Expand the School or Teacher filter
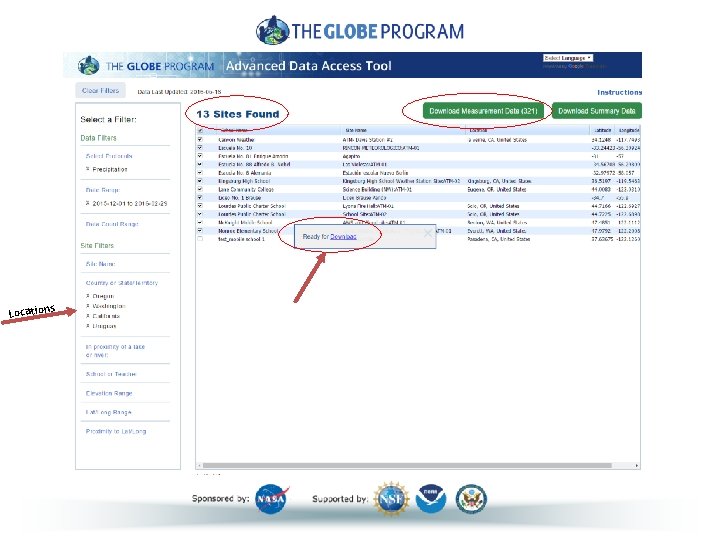The image size is (720, 540). (111, 374)
